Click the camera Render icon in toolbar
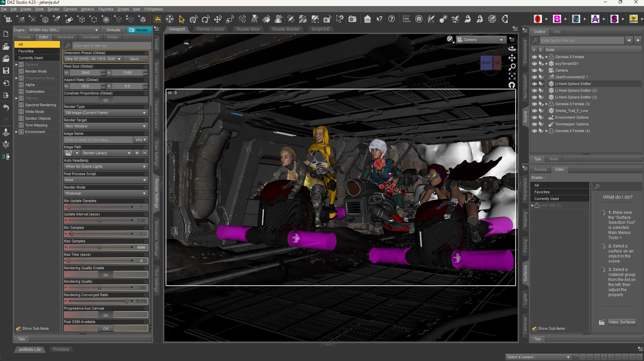This screenshot has width=644, height=361. click(x=352, y=19)
